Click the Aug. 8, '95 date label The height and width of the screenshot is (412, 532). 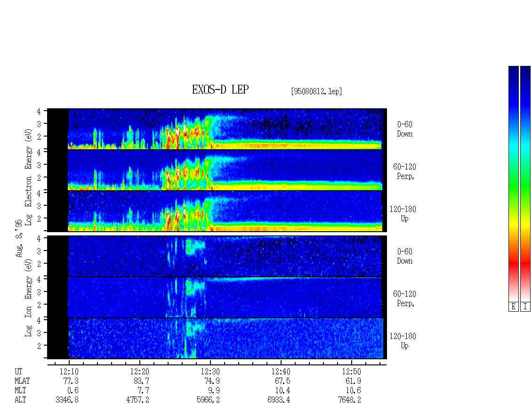pos(19,238)
